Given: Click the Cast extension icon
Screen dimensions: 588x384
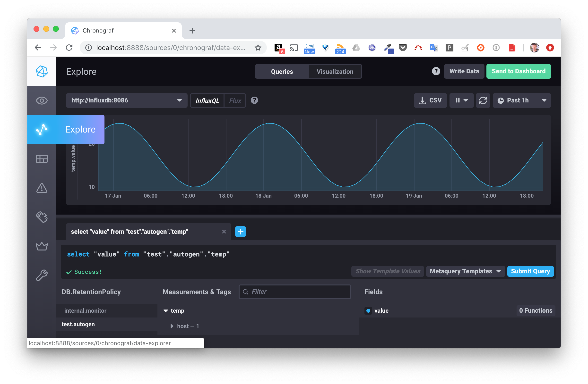Looking at the screenshot, I should coord(294,48).
